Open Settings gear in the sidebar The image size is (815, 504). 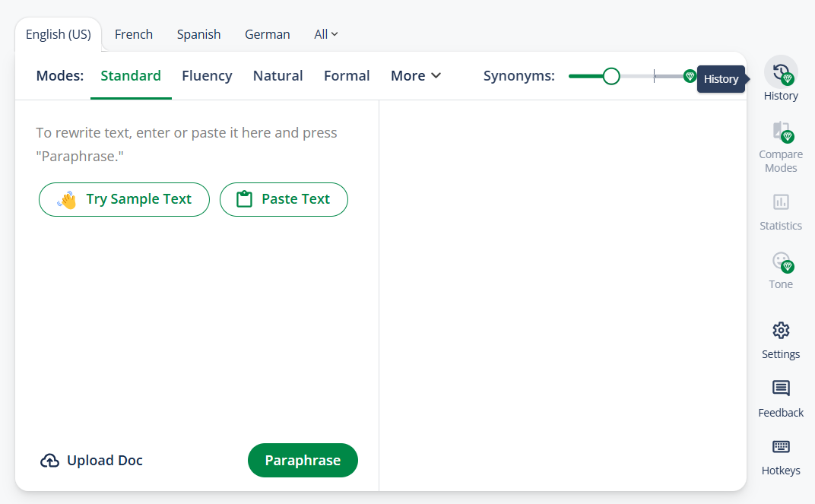[781, 331]
